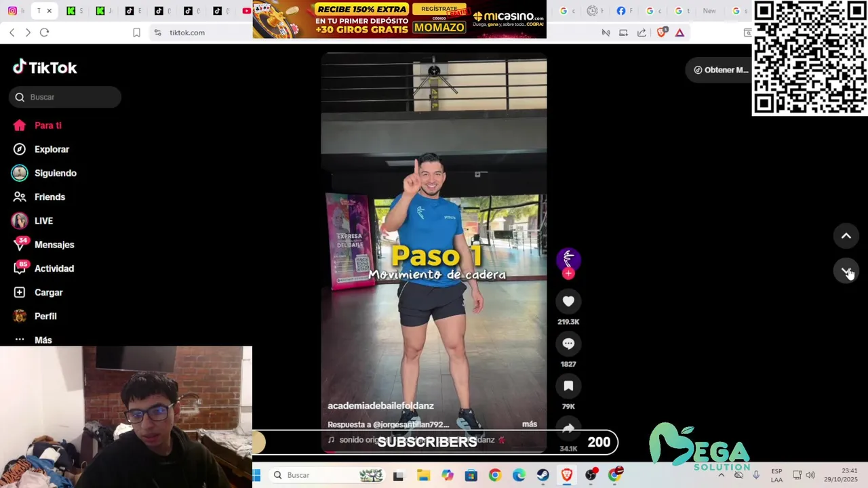Open site settings icon beside tiktok.com
The width and height of the screenshot is (868, 488).
[x=157, y=33]
